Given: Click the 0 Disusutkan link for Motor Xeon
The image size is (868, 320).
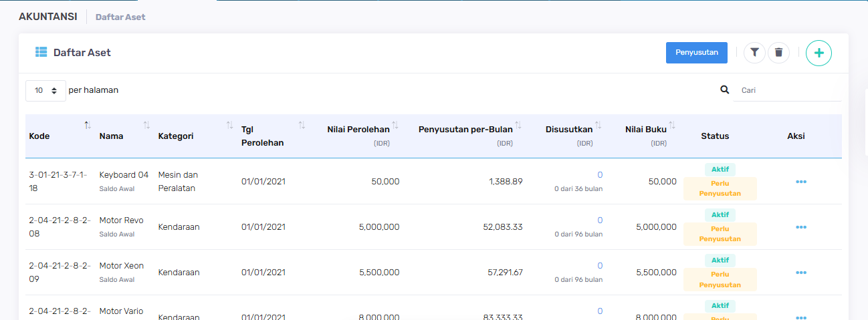Looking at the screenshot, I should pos(600,266).
